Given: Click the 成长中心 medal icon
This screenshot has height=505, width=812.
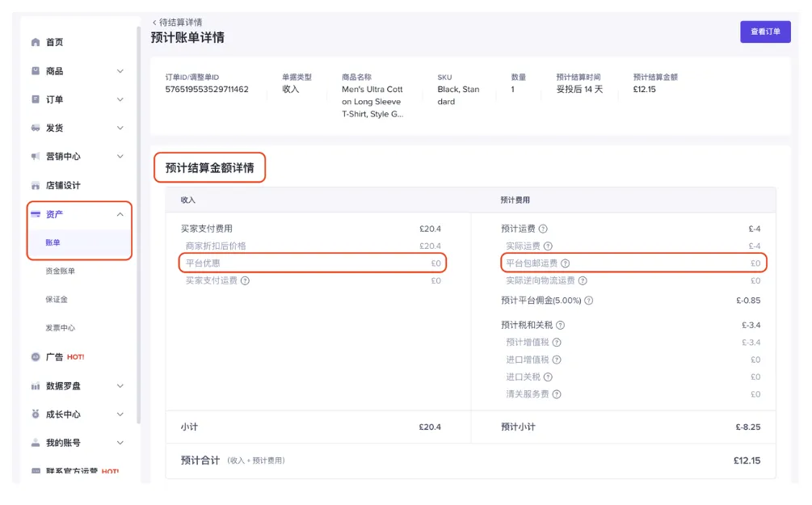Looking at the screenshot, I should tap(36, 414).
